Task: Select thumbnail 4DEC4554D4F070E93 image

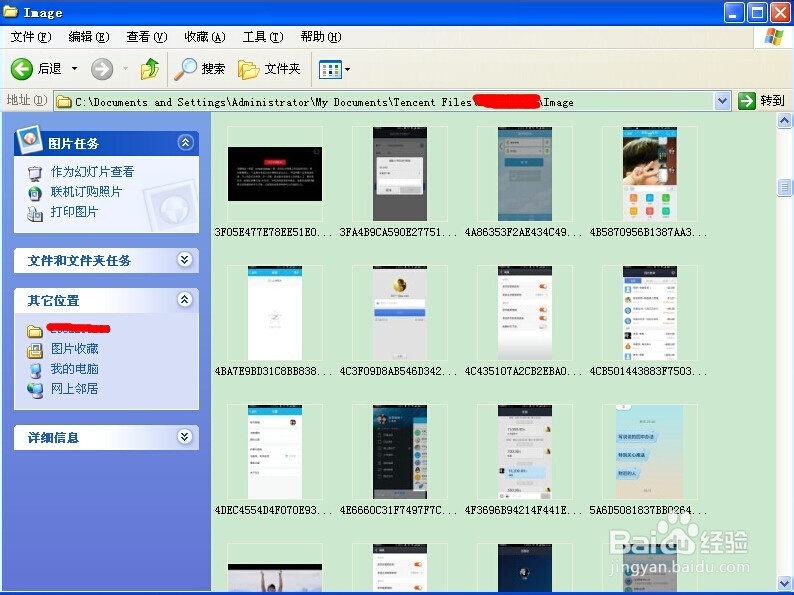Action: (274, 452)
